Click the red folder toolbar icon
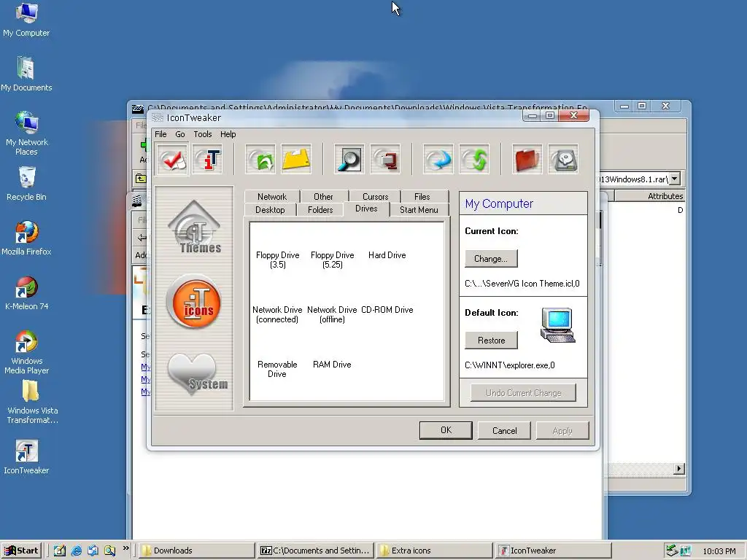The image size is (747, 560). click(527, 160)
